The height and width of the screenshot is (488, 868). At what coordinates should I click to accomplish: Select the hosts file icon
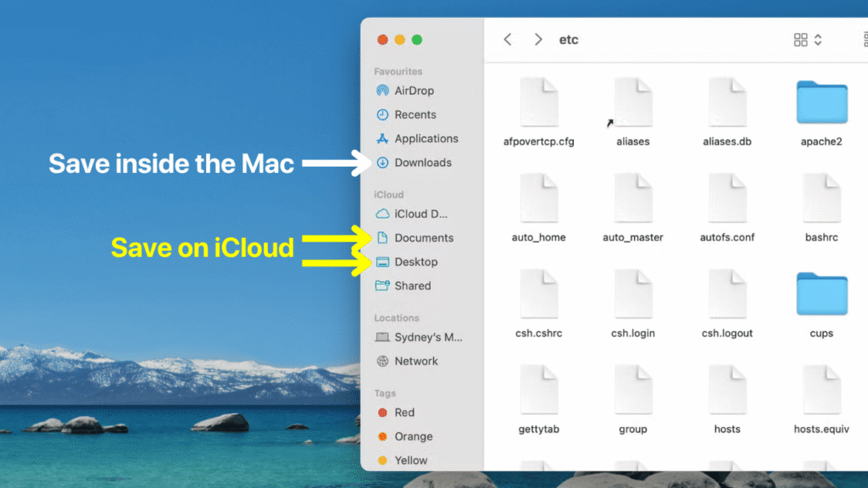(x=726, y=390)
